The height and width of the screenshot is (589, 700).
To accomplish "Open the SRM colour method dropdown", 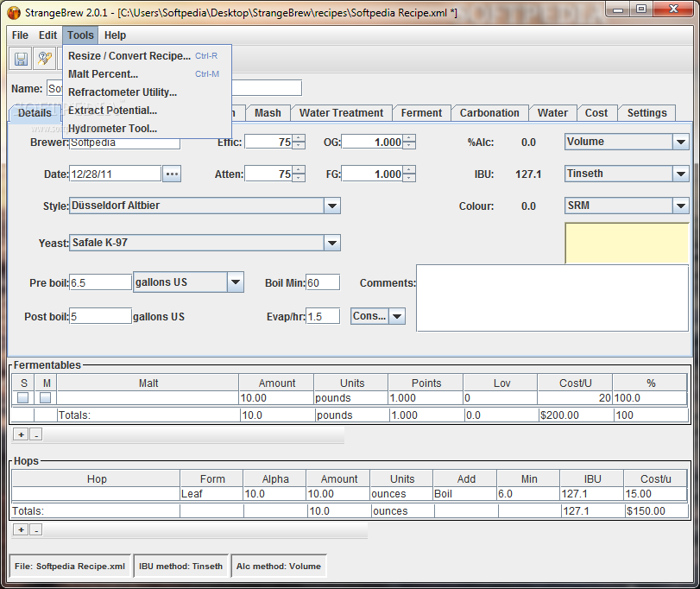I will click(x=681, y=206).
